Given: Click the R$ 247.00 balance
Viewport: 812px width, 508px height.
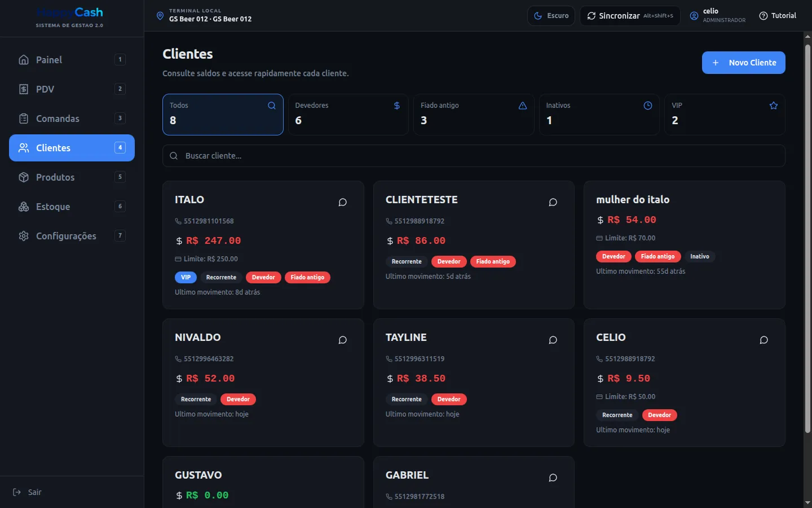Looking at the screenshot, I should [x=214, y=240].
